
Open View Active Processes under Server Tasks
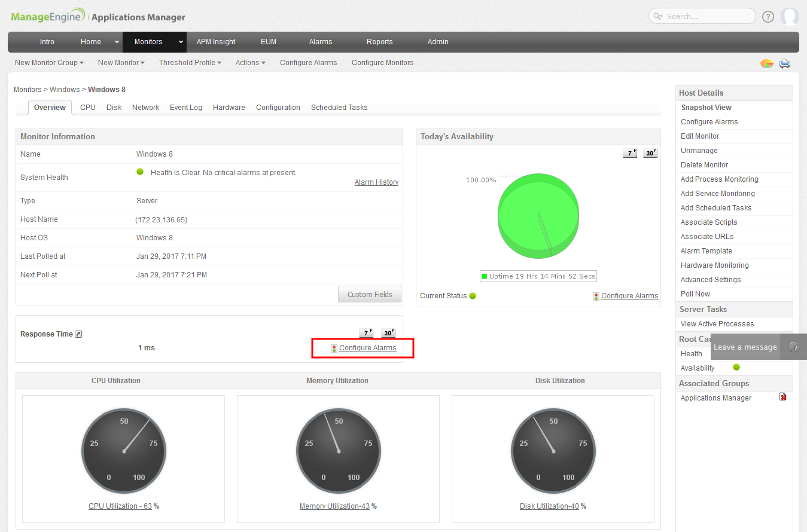(717, 324)
